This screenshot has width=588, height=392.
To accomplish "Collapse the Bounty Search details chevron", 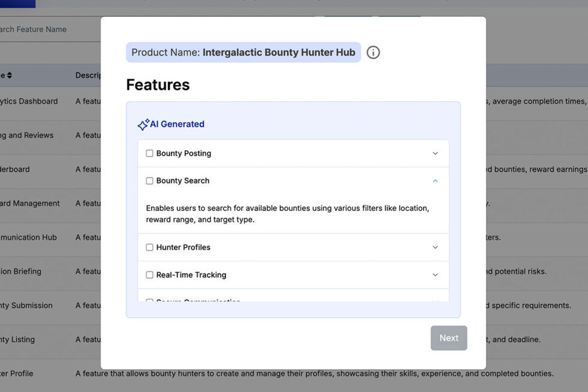I will pos(435,181).
